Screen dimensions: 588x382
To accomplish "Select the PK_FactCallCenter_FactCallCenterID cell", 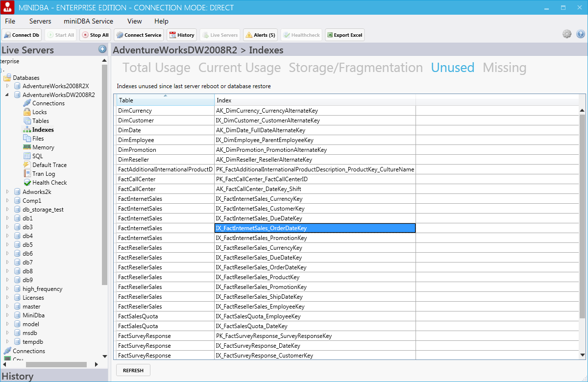I will pos(315,179).
